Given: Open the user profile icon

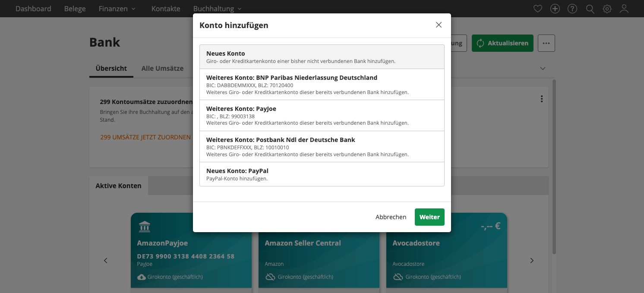Looking at the screenshot, I should click(624, 9).
